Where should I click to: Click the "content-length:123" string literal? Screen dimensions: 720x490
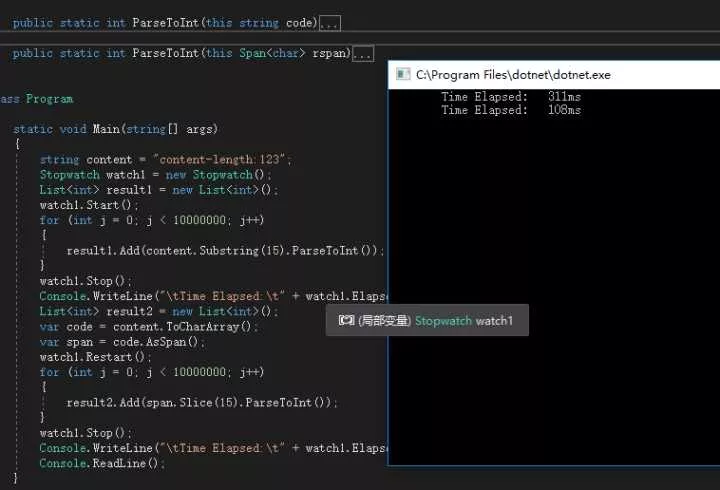[219, 159]
